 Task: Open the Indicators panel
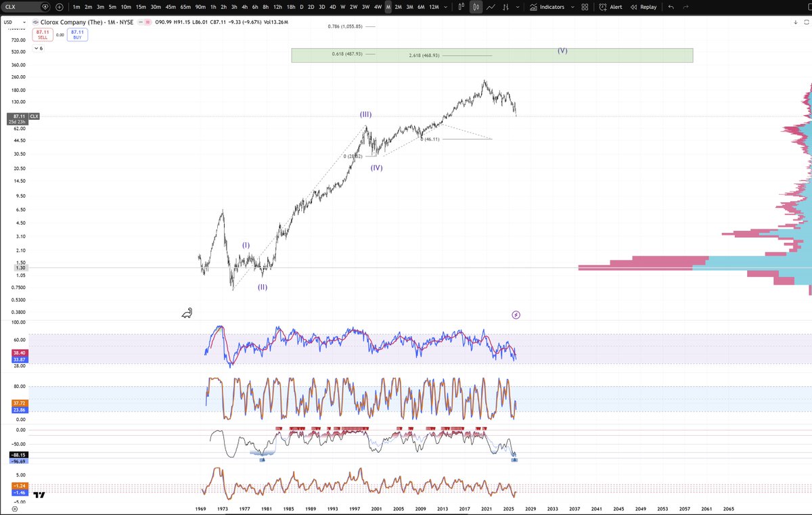[x=547, y=7]
